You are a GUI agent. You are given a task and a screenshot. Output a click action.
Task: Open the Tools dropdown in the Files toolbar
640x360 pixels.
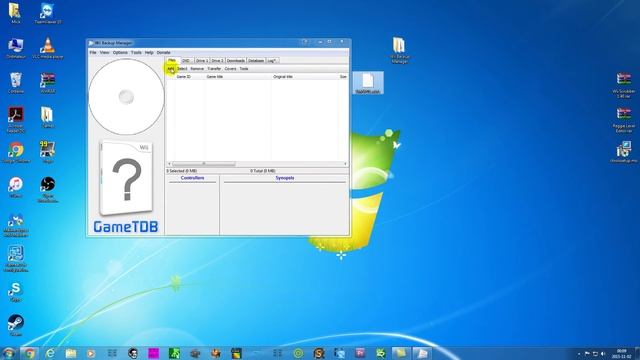tap(244, 69)
